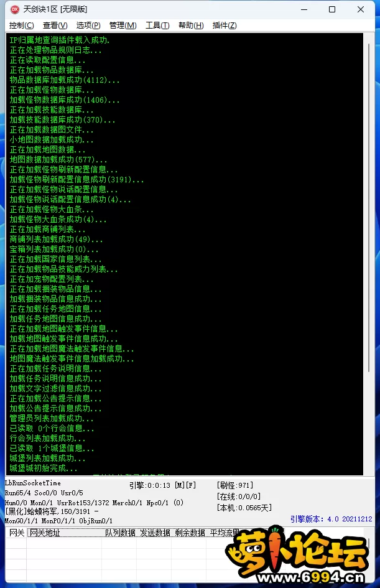Click log line 商铺列表加载成功(49)...
The height and width of the screenshot is (588, 380).
[x=56, y=239]
